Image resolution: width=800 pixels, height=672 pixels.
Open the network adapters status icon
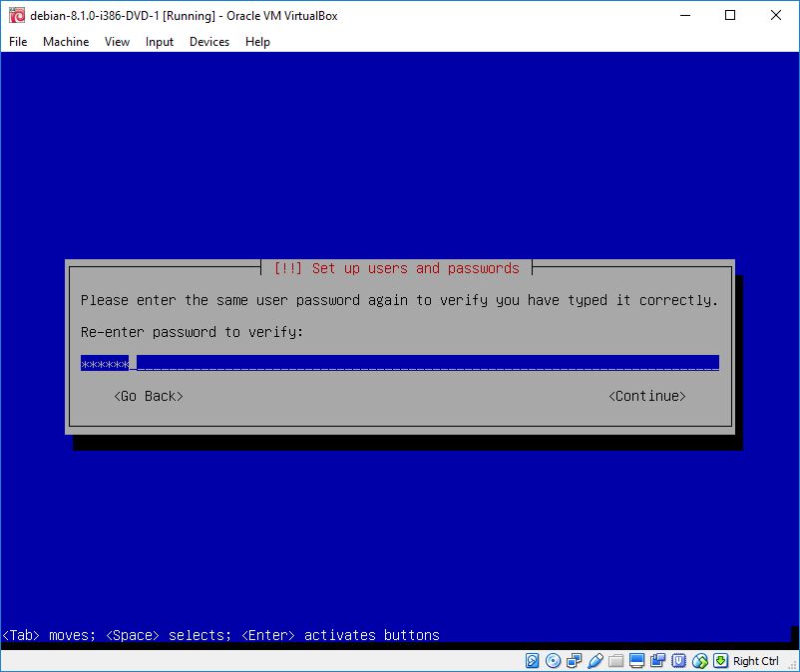point(574,661)
